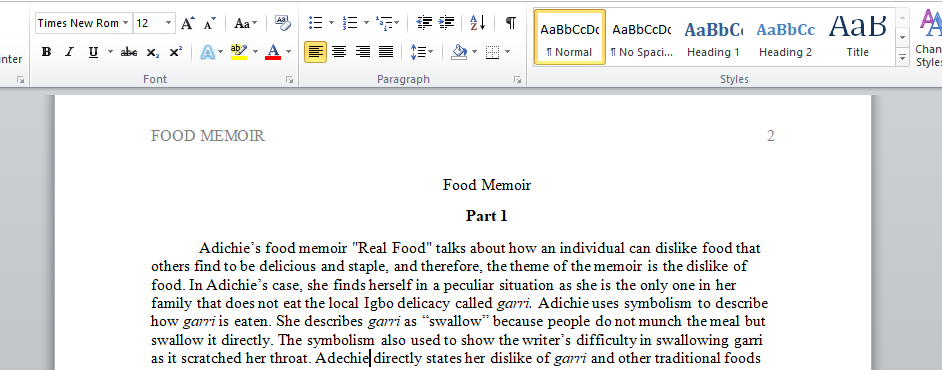
Task: Apply the red font color
Action: (x=273, y=52)
